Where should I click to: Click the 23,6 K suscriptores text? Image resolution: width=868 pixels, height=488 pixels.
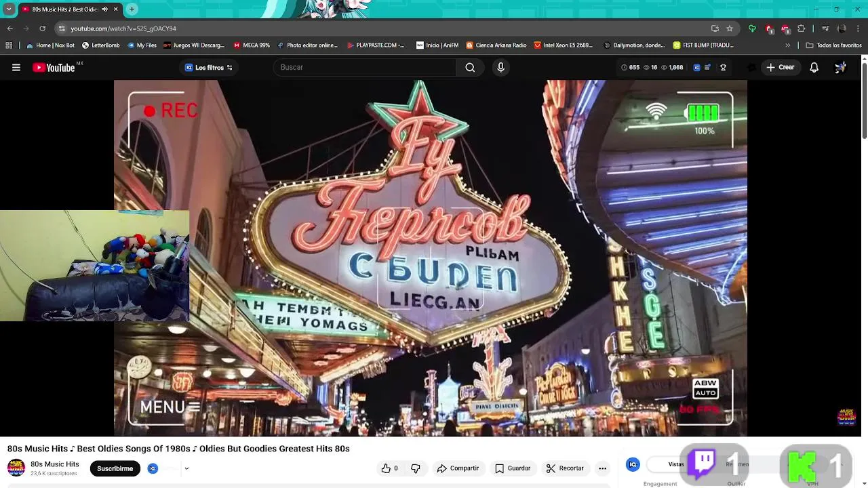click(54, 474)
